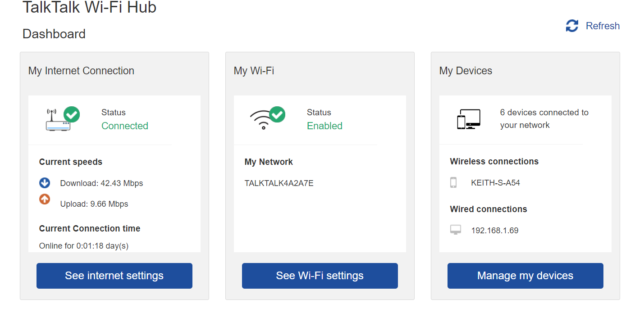Click the Refresh icon
Image resolution: width=644 pixels, height=322 pixels.
point(571,26)
